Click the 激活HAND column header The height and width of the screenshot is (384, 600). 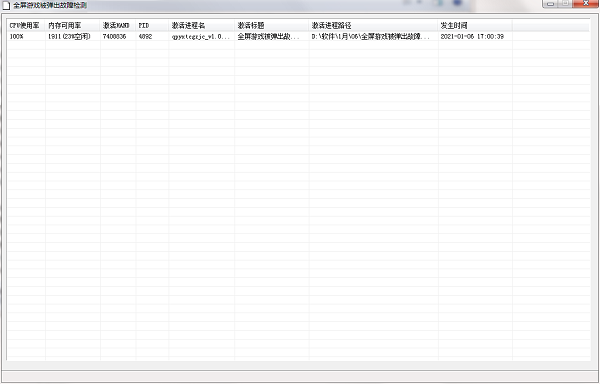tap(118, 25)
